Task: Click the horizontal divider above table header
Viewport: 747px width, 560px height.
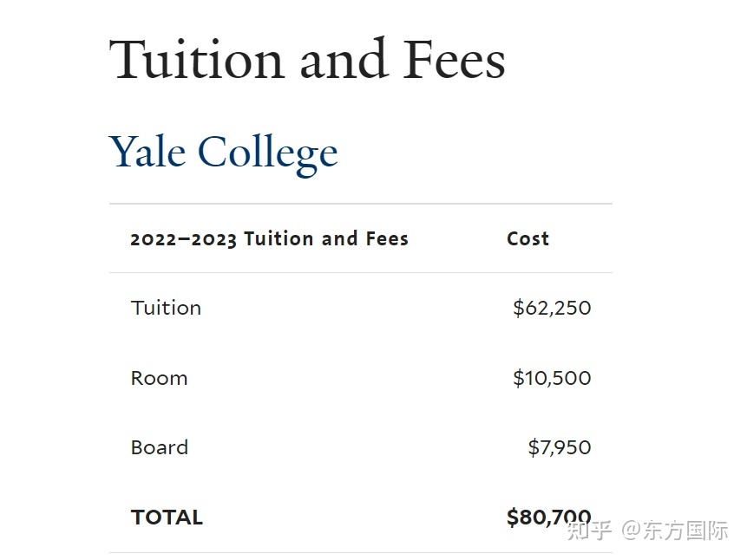Action: click(361, 204)
